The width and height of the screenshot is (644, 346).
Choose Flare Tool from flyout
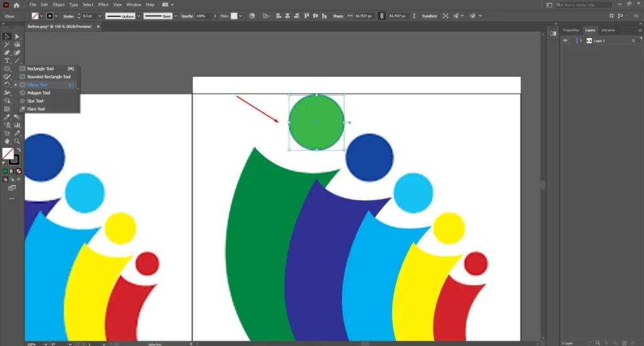point(47,109)
